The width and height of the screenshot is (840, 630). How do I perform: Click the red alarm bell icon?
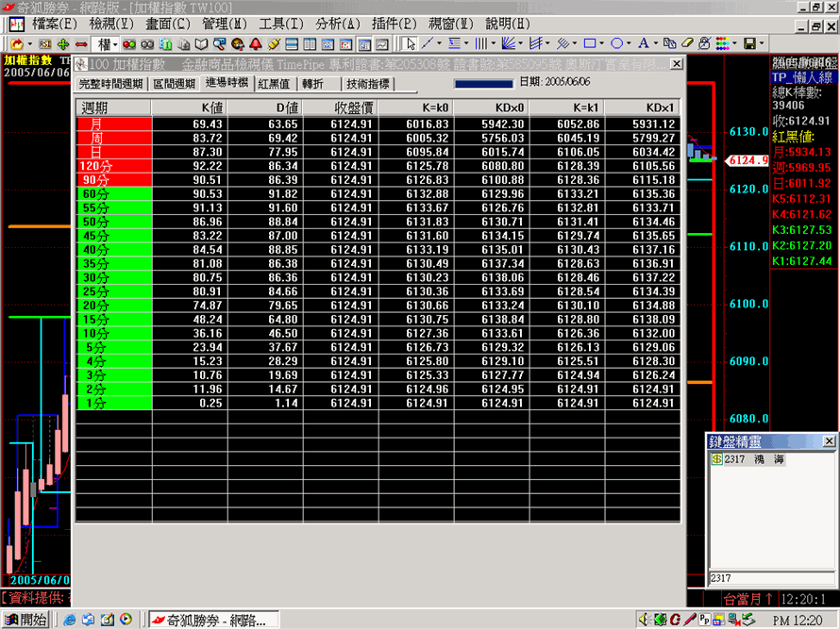click(255, 43)
